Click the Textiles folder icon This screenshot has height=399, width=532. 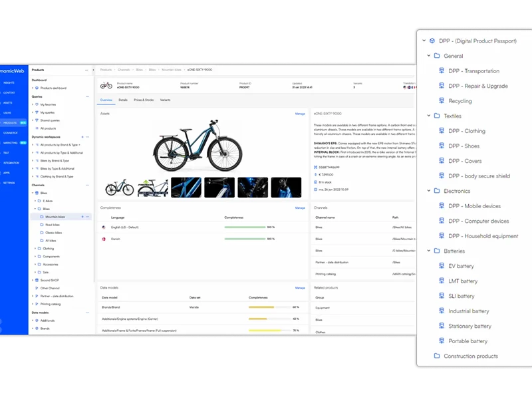pyautogui.click(x=437, y=116)
